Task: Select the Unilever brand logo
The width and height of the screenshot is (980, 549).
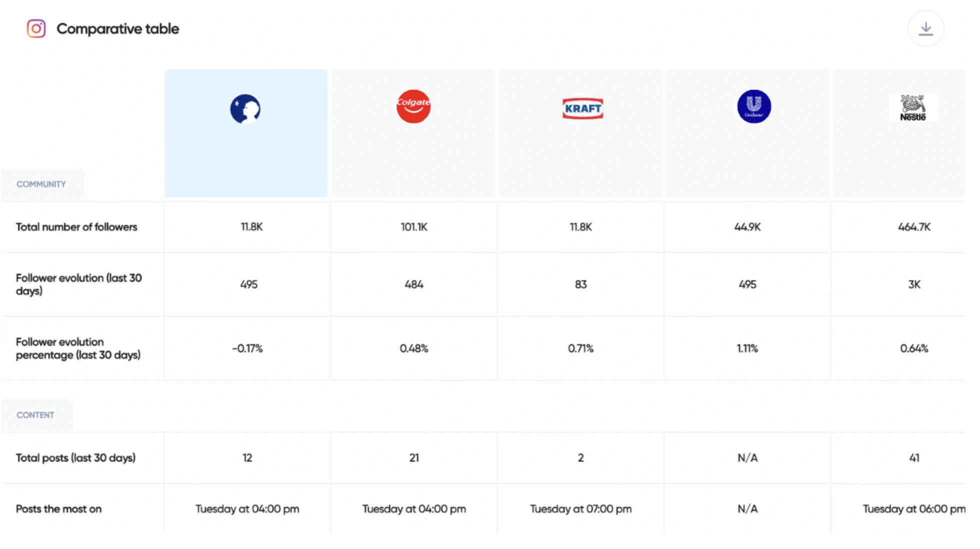Action: click(754, 106)
